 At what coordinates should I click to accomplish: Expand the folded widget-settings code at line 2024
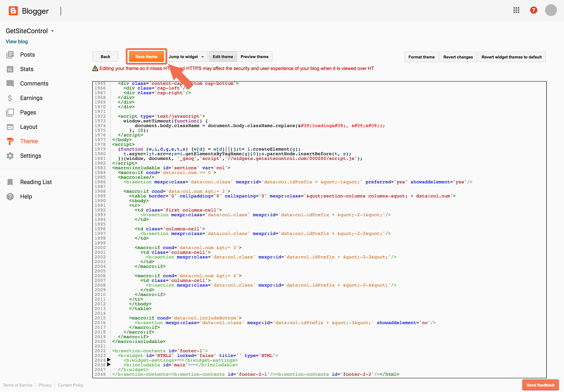(x=109, y=360)
